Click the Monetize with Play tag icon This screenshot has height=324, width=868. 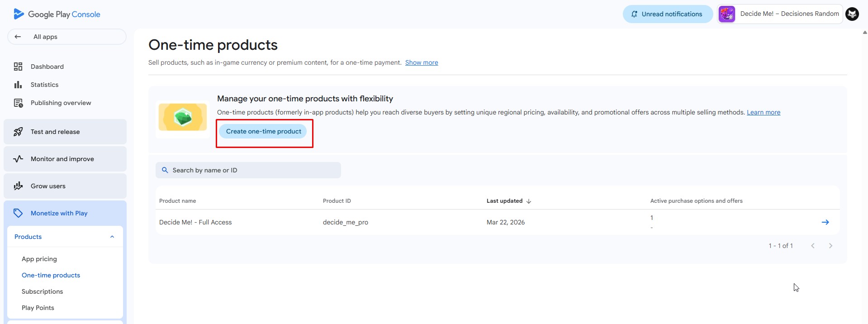pos(18,213)
